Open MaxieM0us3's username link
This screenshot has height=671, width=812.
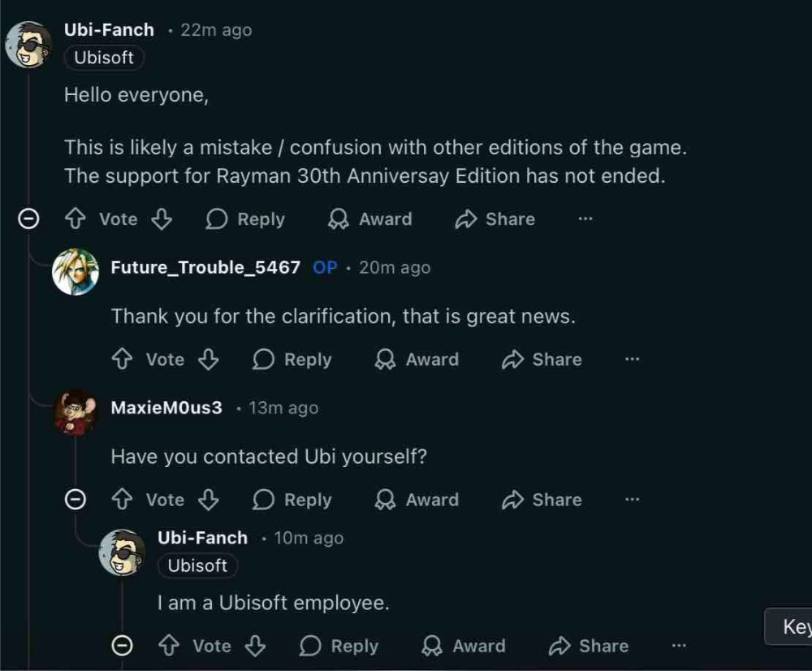point(166,408)
